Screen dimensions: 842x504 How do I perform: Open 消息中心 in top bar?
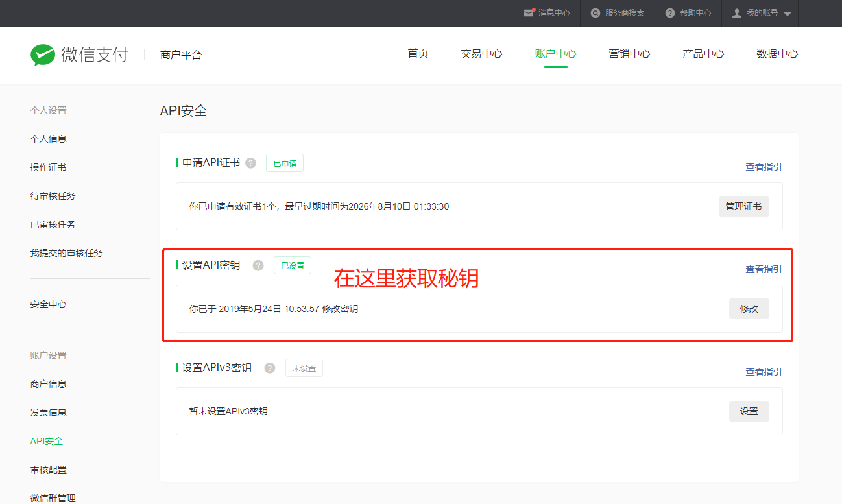554,13
